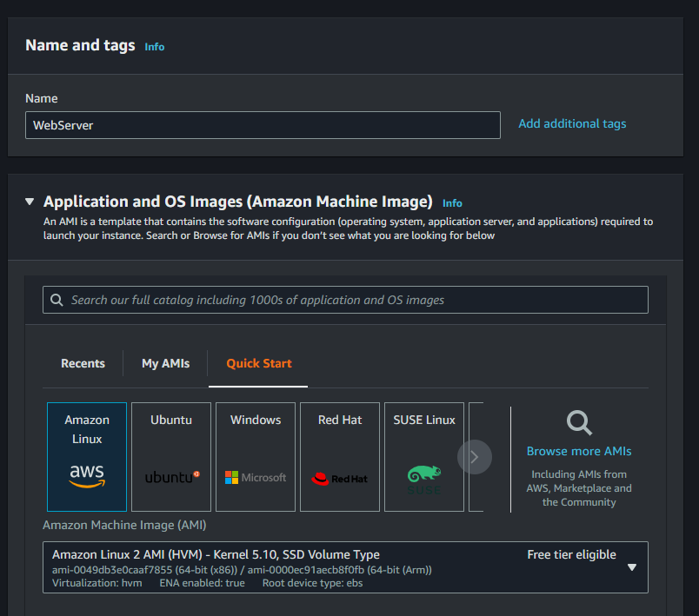Open Info link beside Application and OS Images
The width and height of the screenshot is (699, 616).
(x=452, y=203)
